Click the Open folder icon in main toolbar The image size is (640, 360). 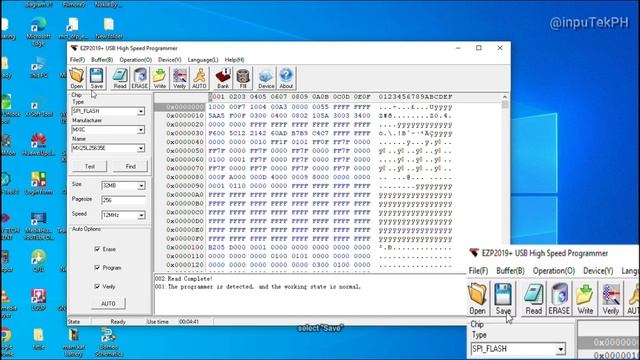point(76,78)
